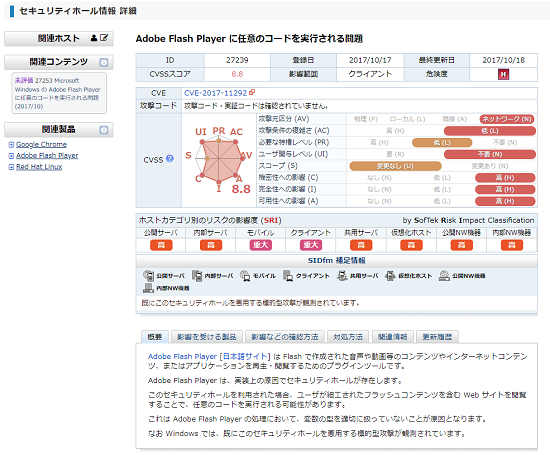Switch to the 対処方法 tab
Screen dimensions: 550x455
pos(348,337)
